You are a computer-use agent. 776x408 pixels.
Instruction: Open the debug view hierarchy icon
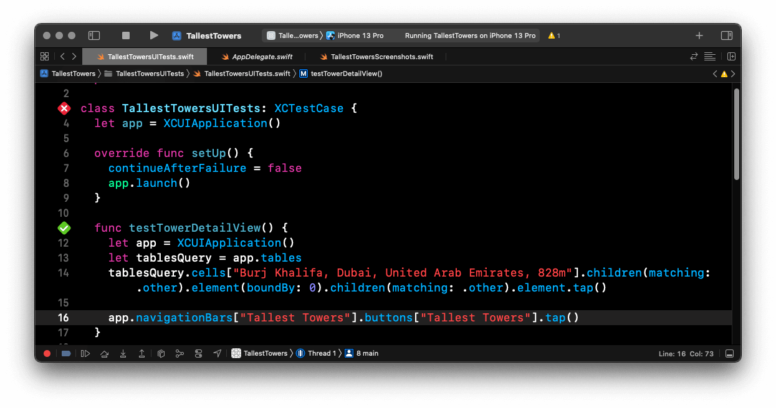tap(160, 354)
